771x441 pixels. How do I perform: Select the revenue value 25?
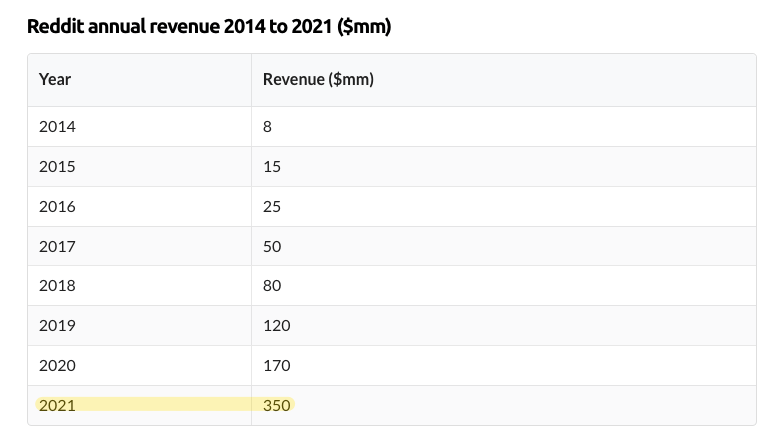(272, 206)
